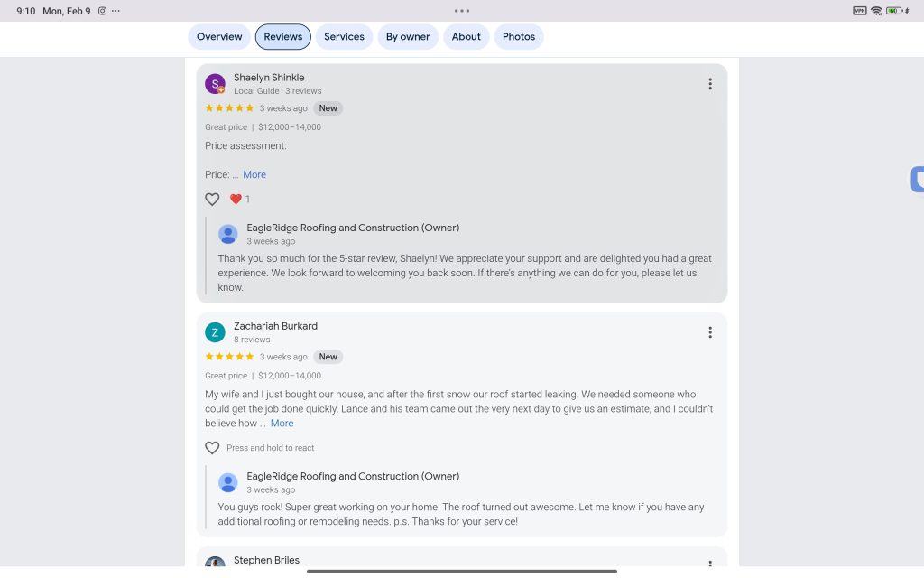Open the Photos tab

(519, 37)
